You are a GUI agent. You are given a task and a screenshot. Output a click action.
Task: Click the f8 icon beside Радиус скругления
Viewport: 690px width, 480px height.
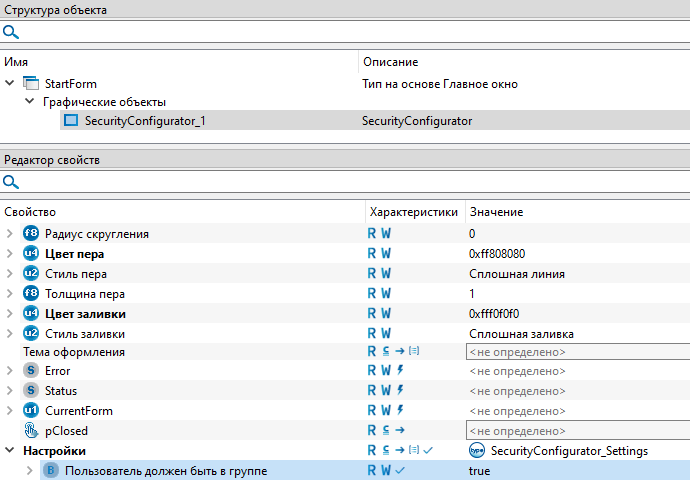30,233
